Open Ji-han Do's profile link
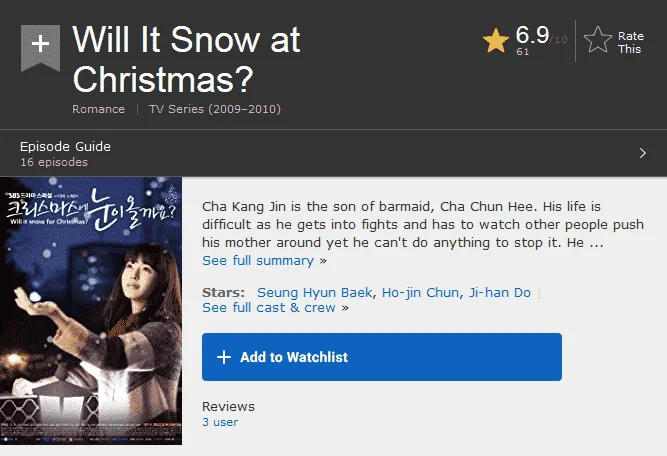Screen dimensions: 667x456 [x=500, y=293]
